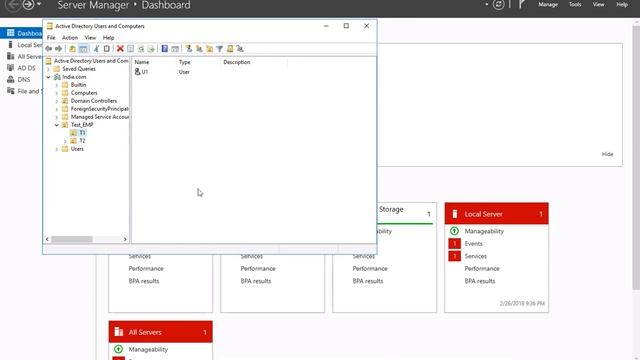Select the Managed Service Accounts container
640x360 pixels.
100,117
